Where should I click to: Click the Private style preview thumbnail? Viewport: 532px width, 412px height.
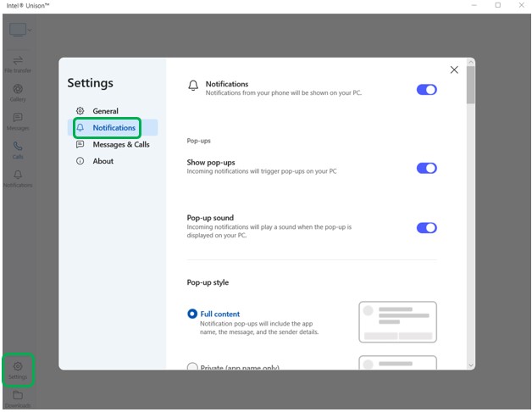point(397,363)
